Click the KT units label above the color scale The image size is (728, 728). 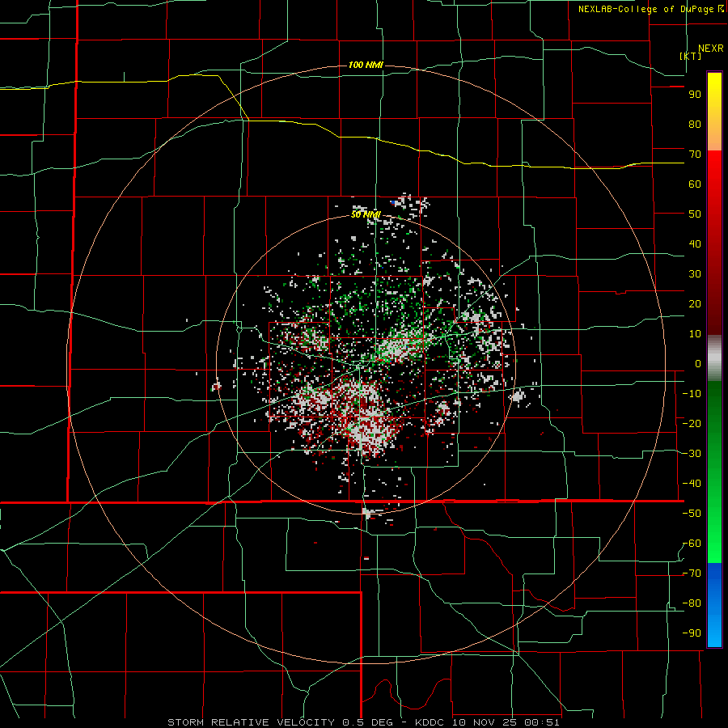[x=691, y=56]
